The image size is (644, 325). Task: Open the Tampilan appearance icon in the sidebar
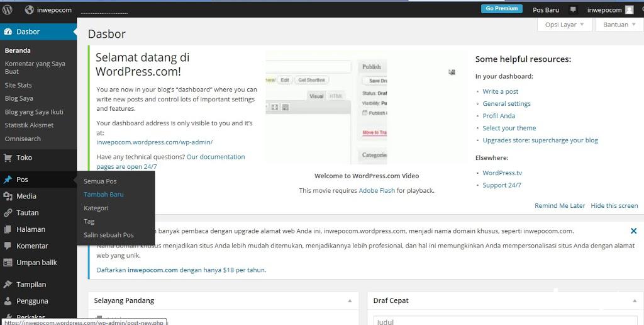pos(8,284)
